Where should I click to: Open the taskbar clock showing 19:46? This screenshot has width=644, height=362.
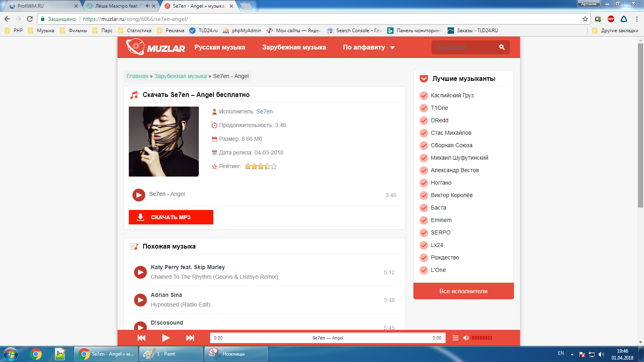pyautogui.click(x=622, y=354)
